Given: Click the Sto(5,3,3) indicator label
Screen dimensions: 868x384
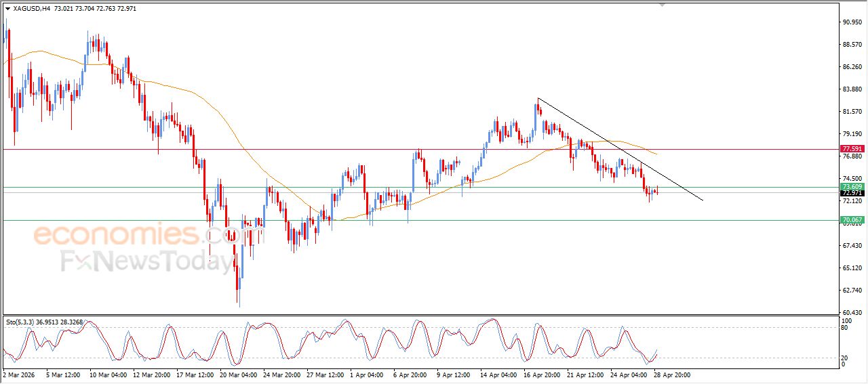Looking at the screenshot, I should pyautogui.click(x=22, y=322).
